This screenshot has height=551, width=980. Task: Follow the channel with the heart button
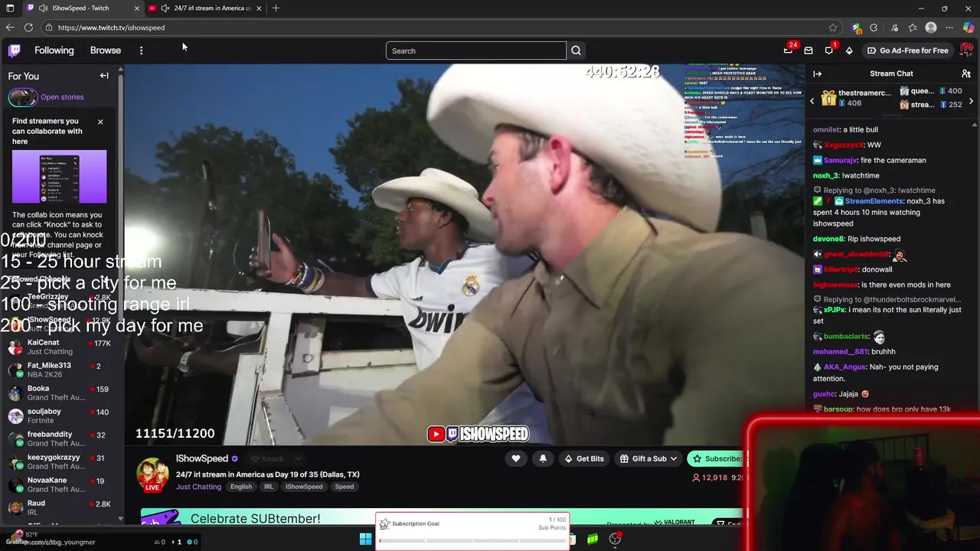point(516,458)
